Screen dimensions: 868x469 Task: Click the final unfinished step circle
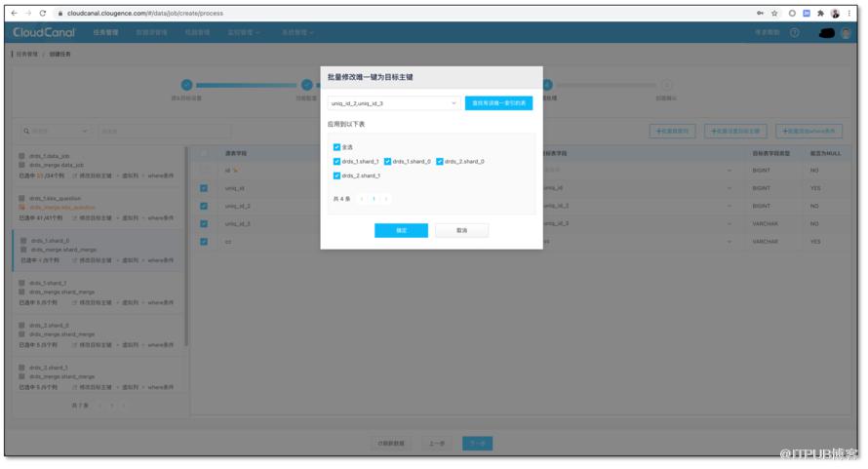click(x=666, y=85)
